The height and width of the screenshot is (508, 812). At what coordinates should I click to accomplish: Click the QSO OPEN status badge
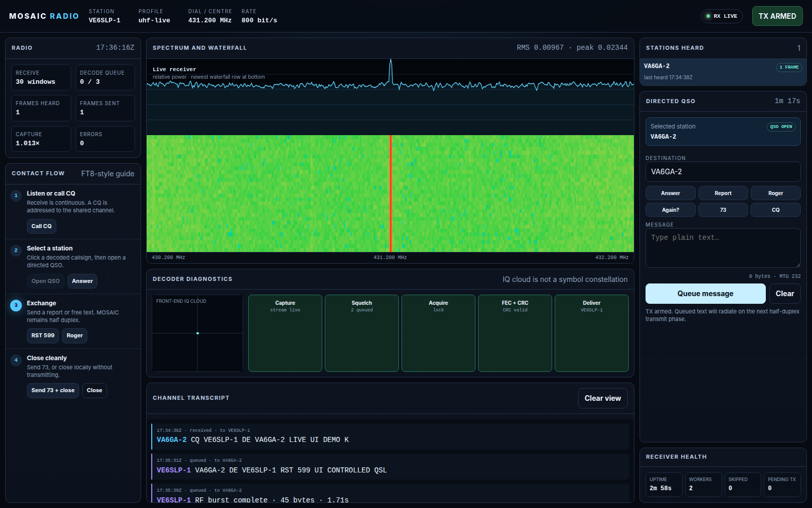click(x=781, y=126)
